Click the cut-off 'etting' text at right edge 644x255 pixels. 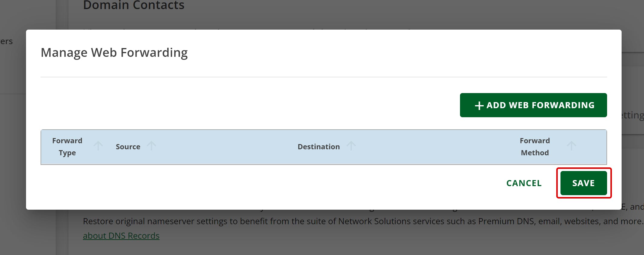632,115
